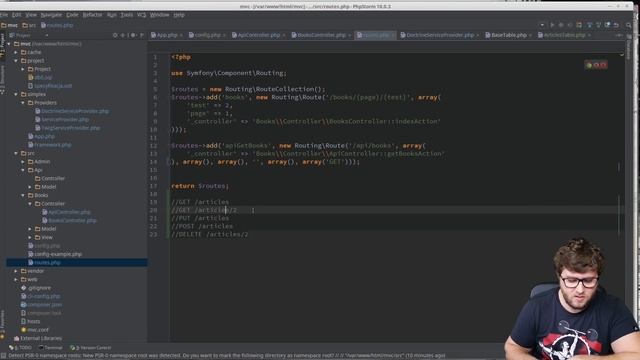
Task: Collapse the mvc root project node
Action: (x=9, y=44)
